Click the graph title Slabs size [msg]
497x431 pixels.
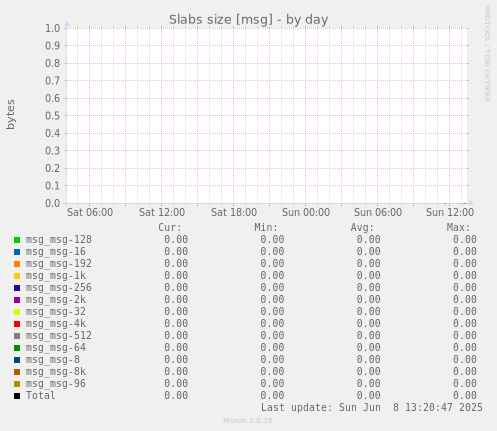tap(221, 20)
